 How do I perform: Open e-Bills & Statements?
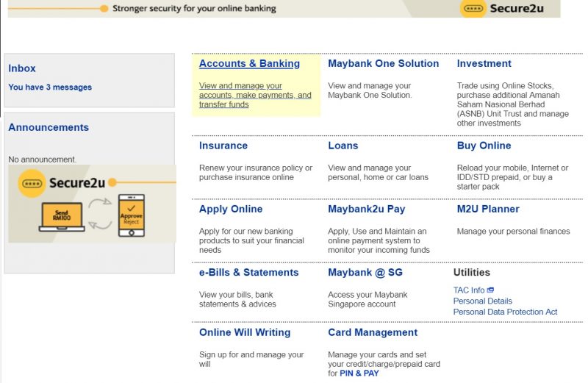(x=248, y=272)
